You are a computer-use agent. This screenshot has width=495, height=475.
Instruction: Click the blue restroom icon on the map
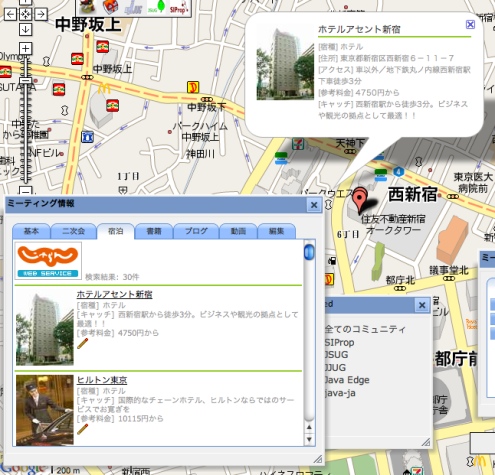[87, 137]
